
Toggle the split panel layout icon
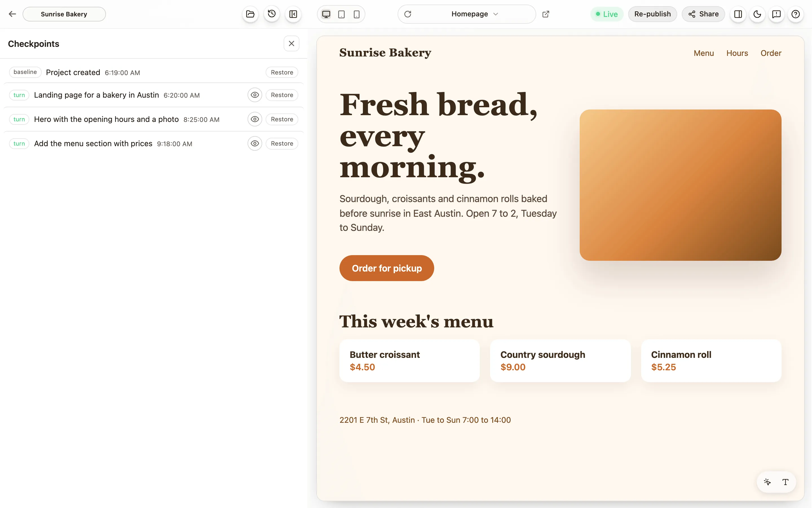click(x=738, y=14)
